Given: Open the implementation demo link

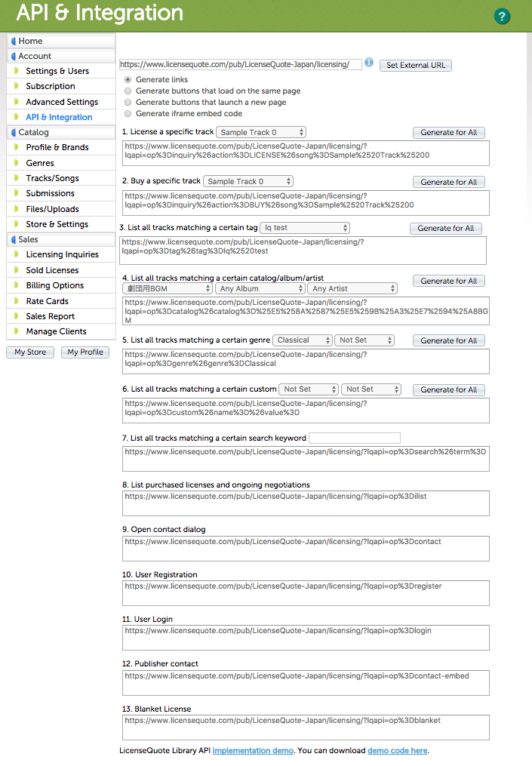Looking at the screenshot, I should coord(252,751).
